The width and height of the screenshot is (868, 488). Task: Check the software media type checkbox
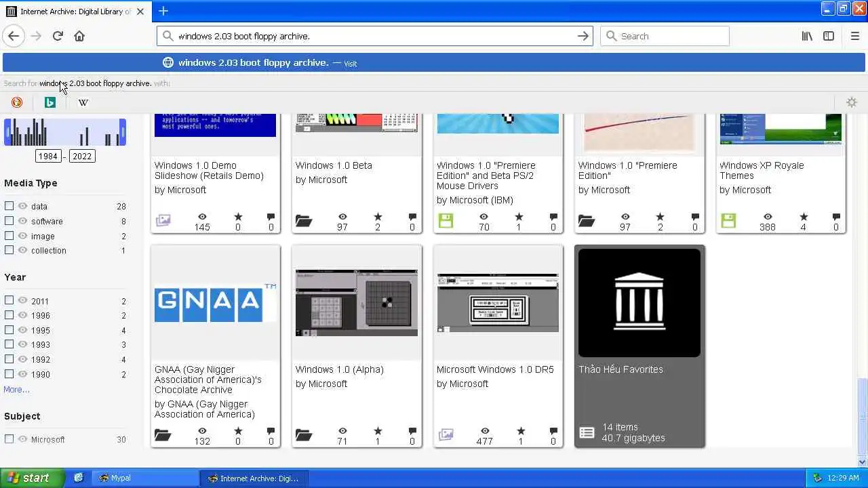click(9, 220)
